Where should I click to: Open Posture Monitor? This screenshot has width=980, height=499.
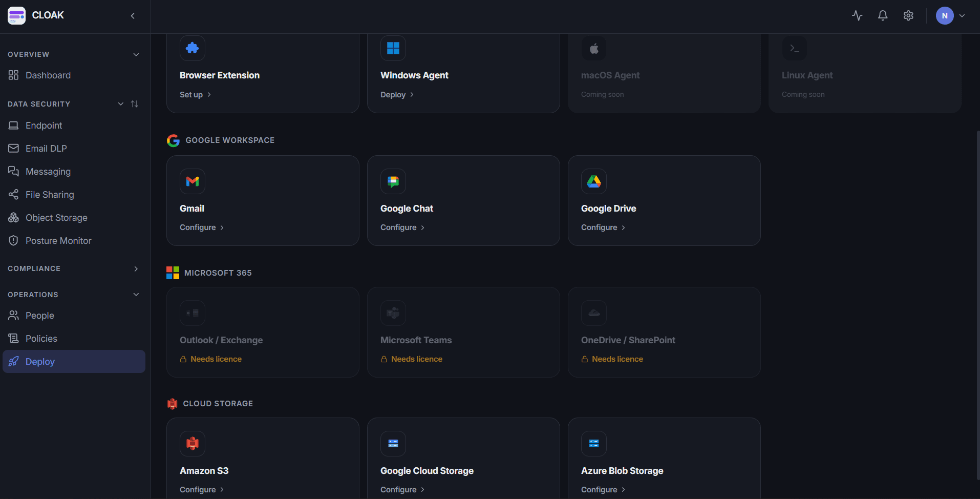(x=74, y=241)
